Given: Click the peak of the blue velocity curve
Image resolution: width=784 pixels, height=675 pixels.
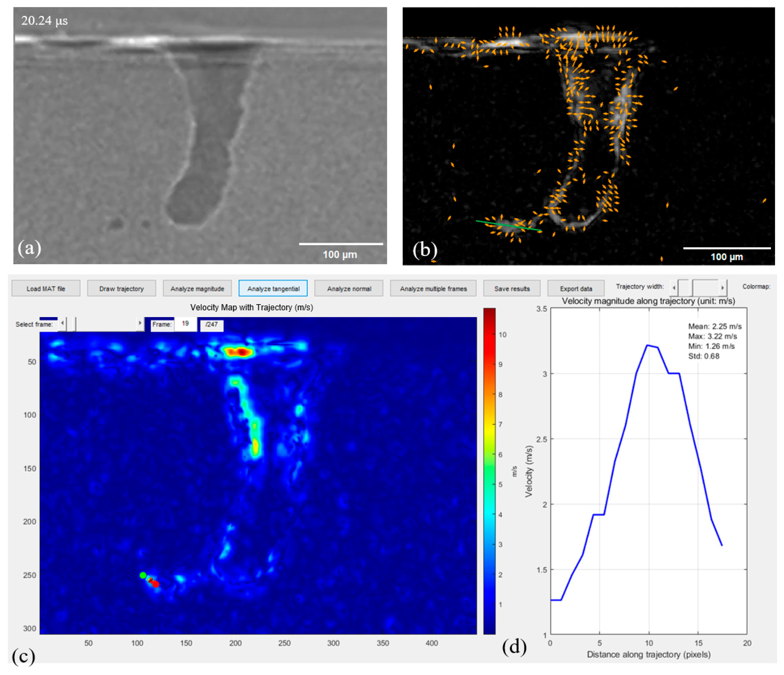Looking at the screenshot, I should coord(648,345).
